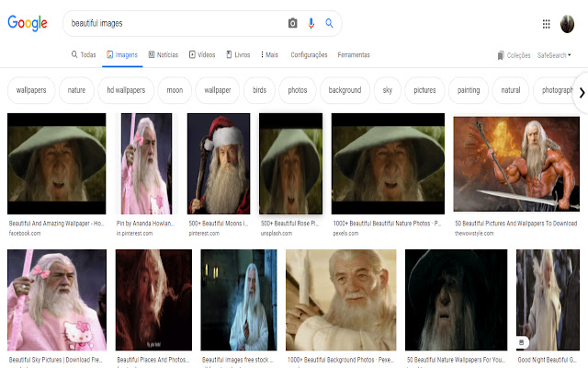Go to the Vídeos tab
The image size is (588, 368).
coord(202,55)
